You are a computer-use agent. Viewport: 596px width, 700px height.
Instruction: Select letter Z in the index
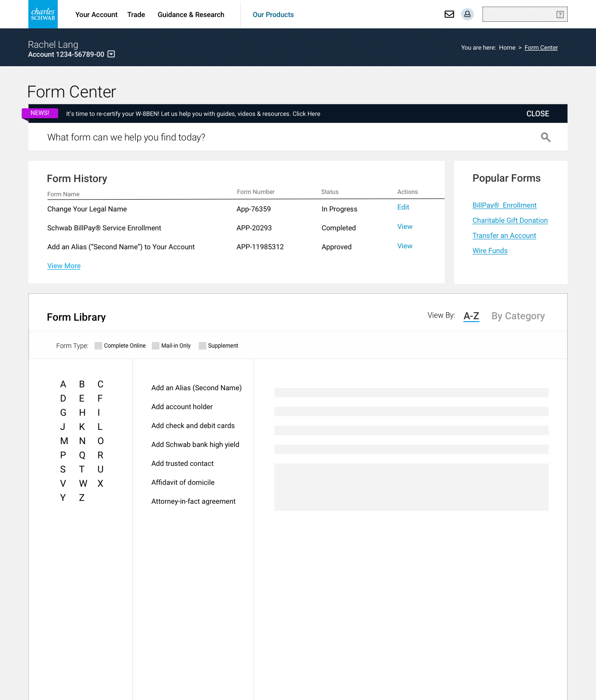[82, 498]
